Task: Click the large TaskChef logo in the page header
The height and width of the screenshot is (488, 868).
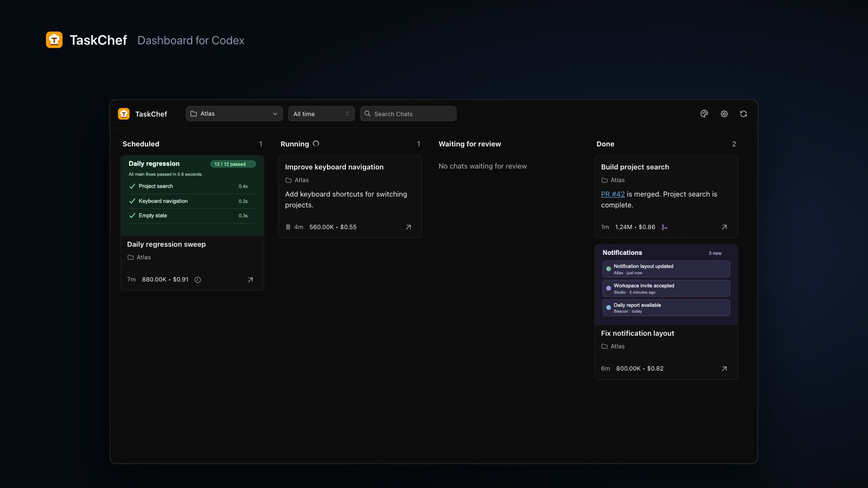Action: pos(54,40)
